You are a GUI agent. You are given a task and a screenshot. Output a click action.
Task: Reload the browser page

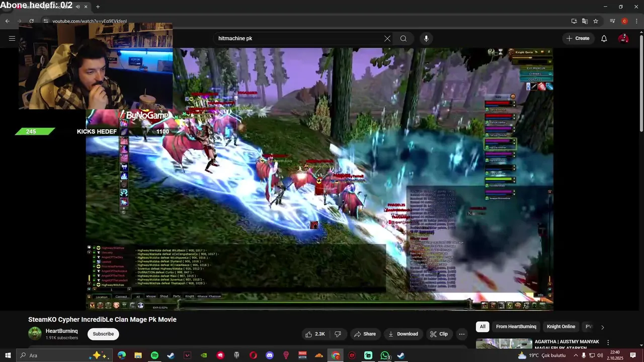[31, 21]
